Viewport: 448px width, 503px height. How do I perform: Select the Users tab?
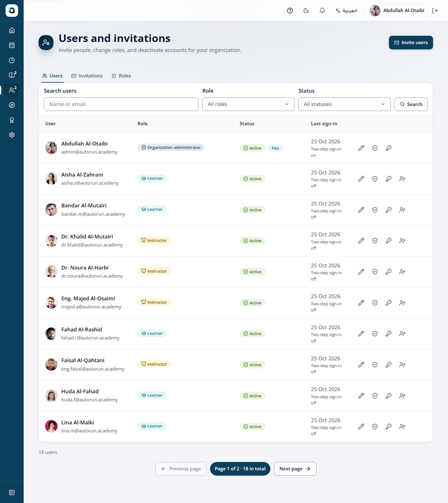coord(52,76)
